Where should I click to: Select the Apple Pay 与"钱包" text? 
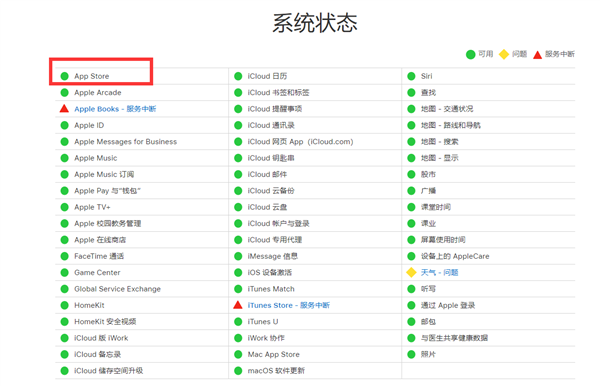[107, 191]
